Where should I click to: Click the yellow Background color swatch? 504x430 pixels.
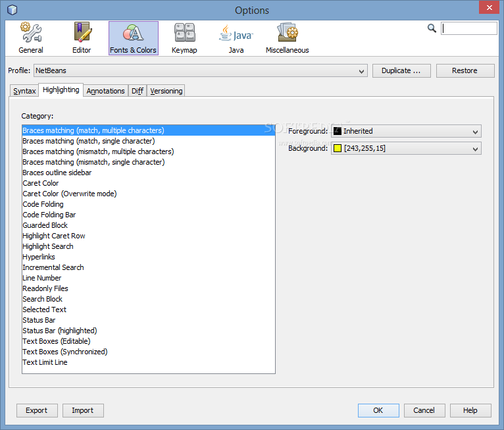coord(337,148)
